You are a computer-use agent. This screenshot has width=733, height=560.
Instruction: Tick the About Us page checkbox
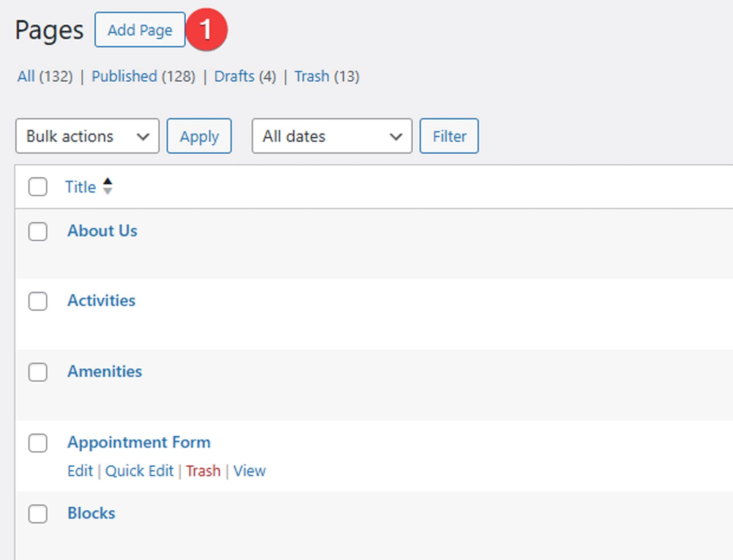tap(38, 231)
